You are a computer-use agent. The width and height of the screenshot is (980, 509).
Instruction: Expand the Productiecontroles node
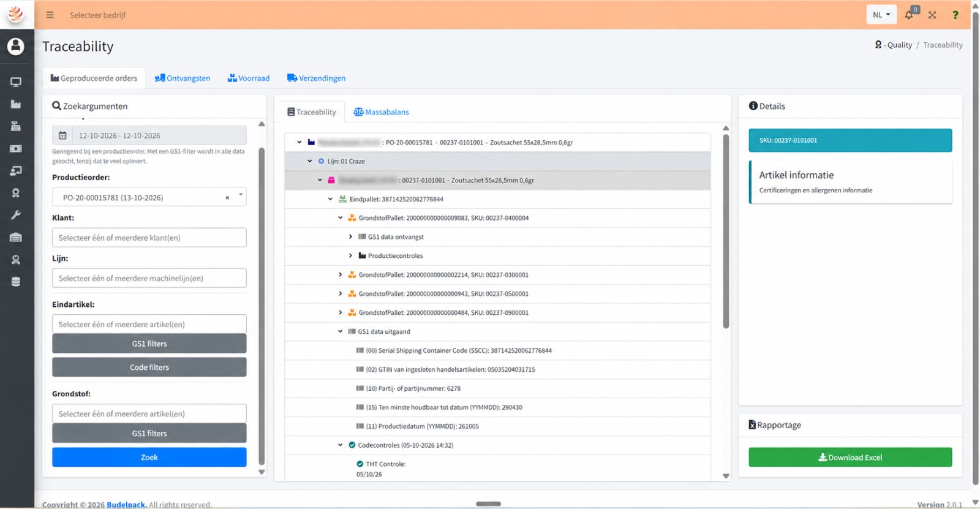point(350,256)
